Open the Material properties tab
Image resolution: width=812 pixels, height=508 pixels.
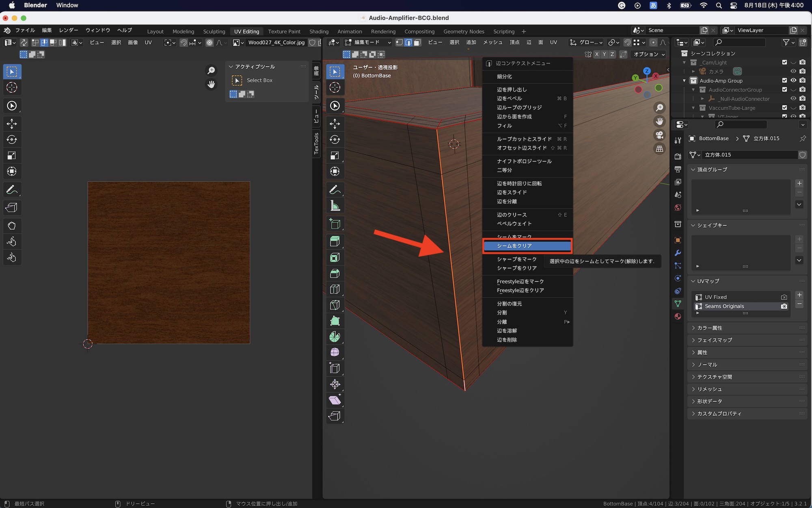(x=678, y=317)
